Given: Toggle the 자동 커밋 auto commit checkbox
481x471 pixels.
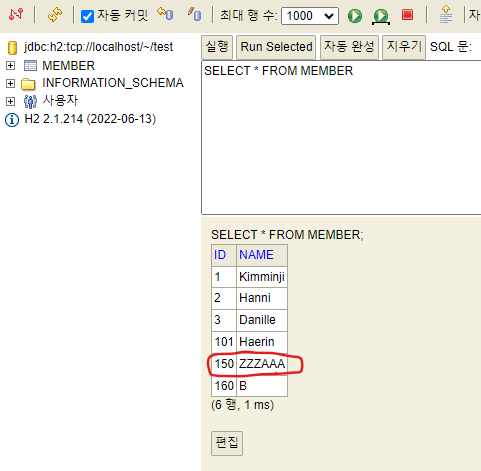Looking at the screenshot, I should pyautogui.click(x=87, y=16).
